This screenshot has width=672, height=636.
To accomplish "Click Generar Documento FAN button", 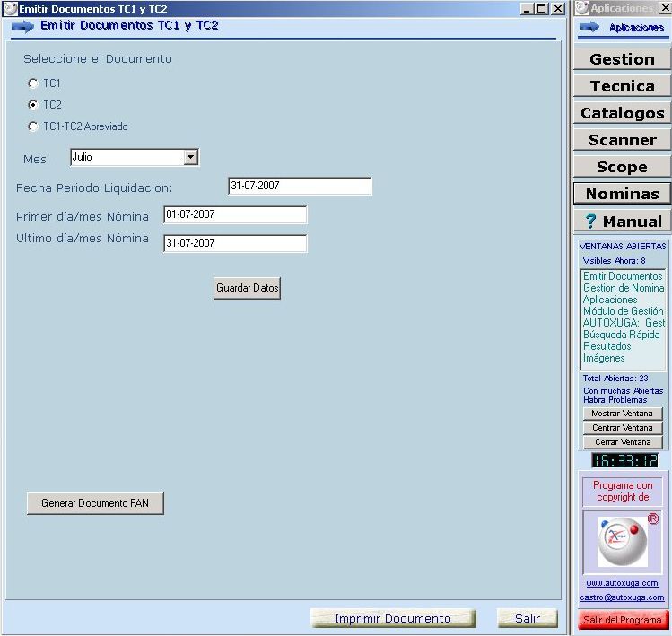I will (95, 503).
